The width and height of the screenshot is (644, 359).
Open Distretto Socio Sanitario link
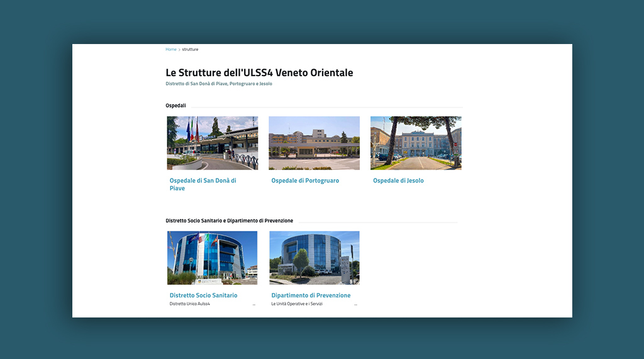[203, 295]
